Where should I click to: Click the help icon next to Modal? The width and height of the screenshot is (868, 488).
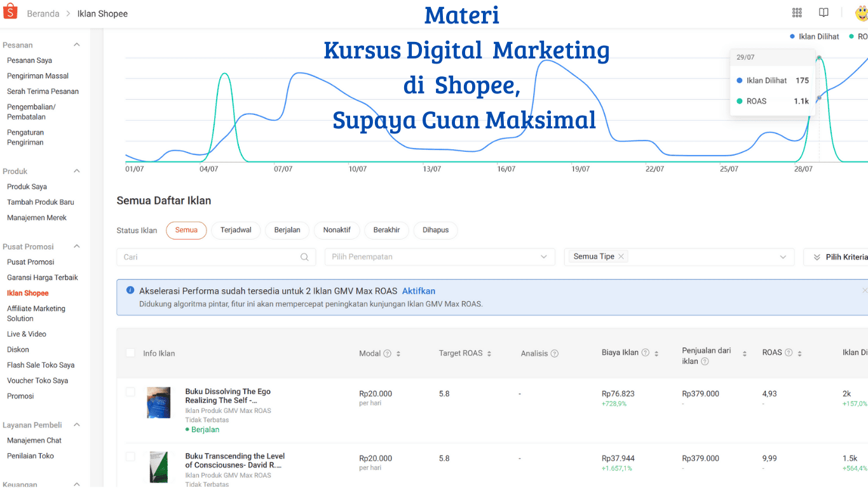pos(387,353)
